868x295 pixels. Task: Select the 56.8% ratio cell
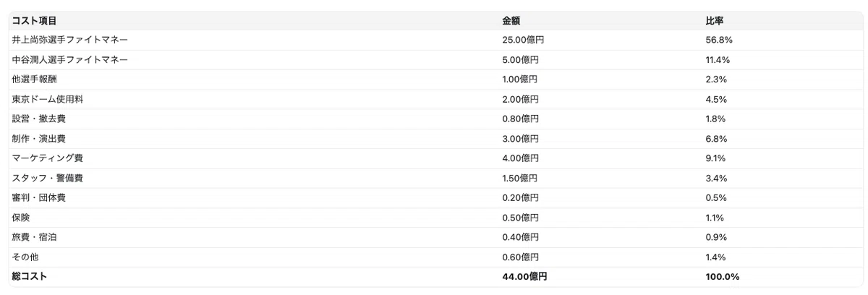point(719,40)
